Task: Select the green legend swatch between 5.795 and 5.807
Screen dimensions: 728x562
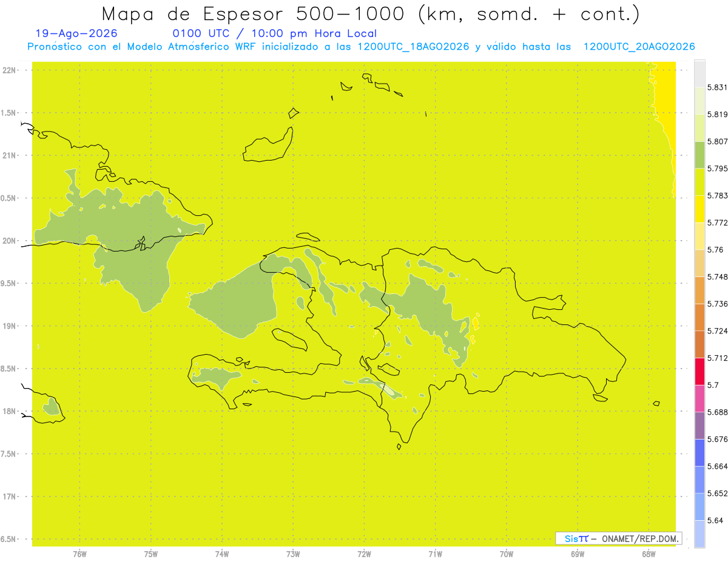Action: tap(699, 155)
